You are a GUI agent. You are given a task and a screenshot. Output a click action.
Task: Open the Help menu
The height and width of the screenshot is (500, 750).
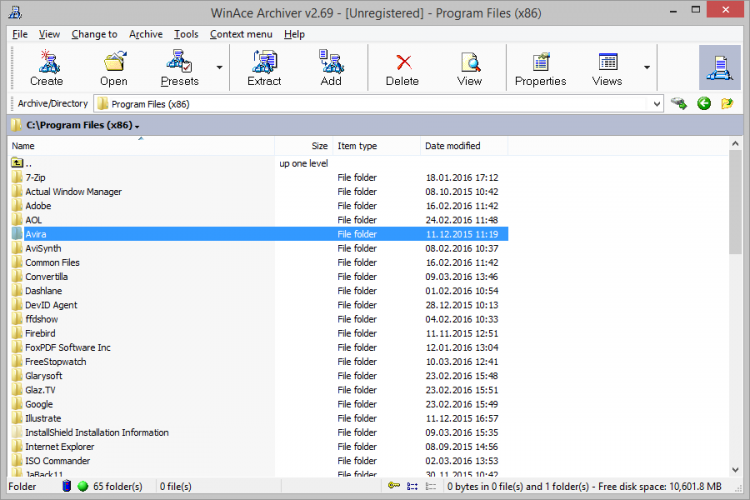coord(294,34)
